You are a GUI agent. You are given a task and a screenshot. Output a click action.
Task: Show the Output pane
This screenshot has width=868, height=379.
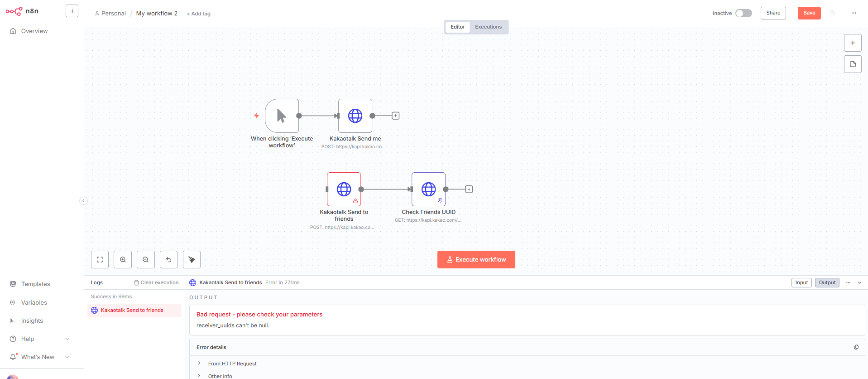click(x=827, y=282)
